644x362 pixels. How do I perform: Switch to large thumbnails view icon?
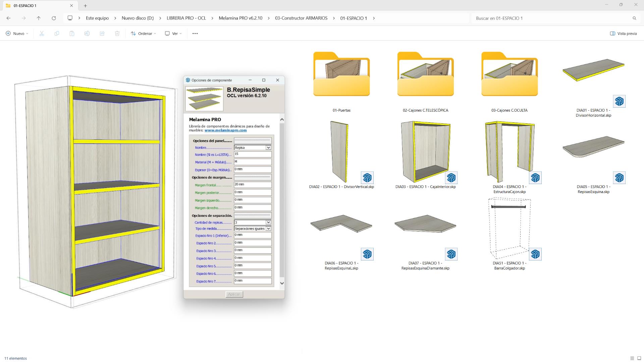[639, 358]
